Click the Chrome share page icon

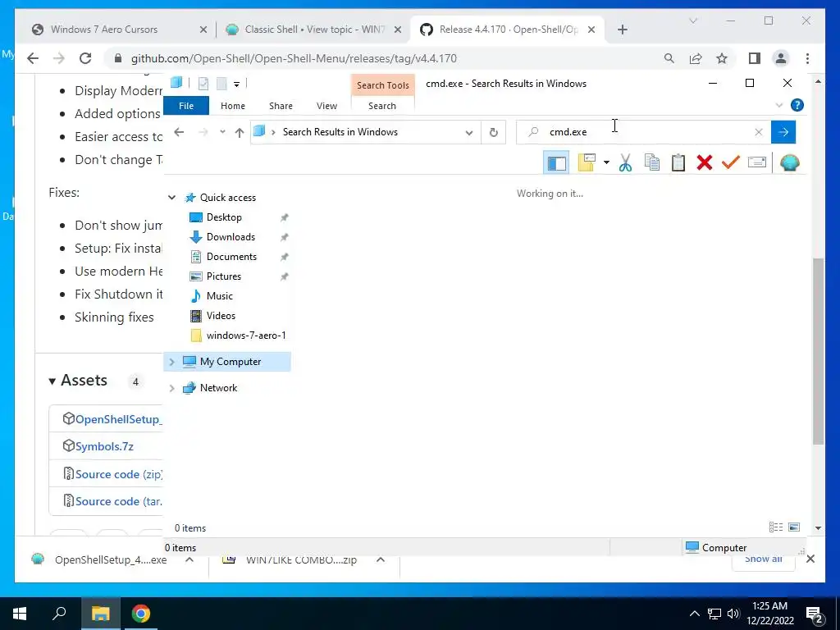[x=696, y=58]
